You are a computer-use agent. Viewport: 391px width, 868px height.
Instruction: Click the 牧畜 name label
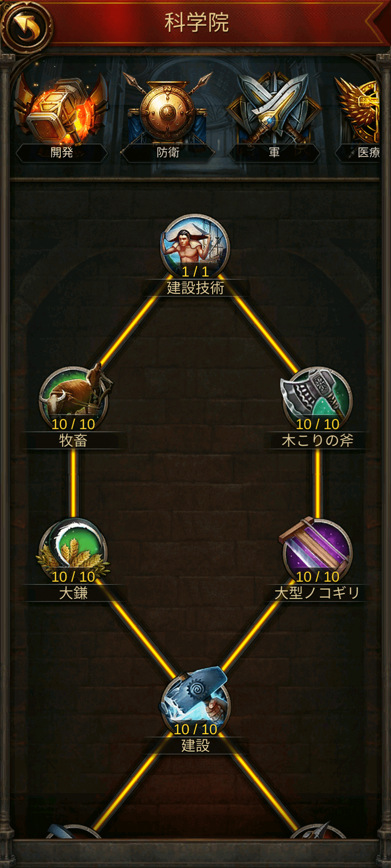73,441
